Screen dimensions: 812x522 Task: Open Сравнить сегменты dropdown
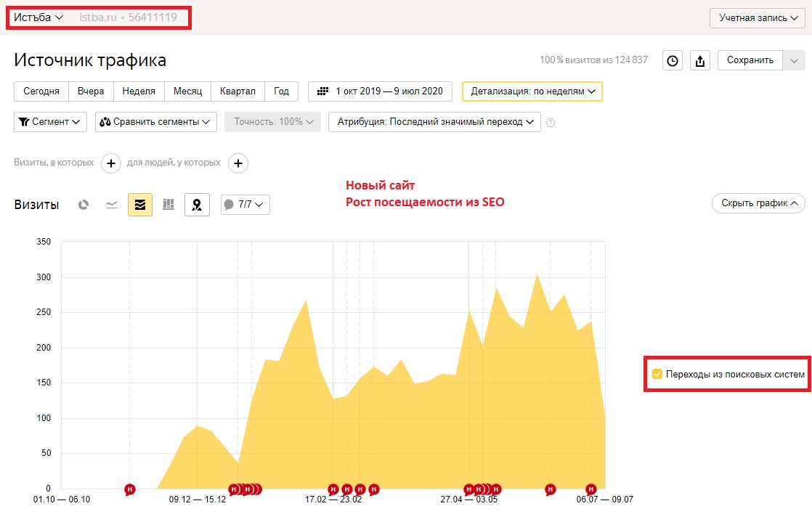coord(156,122)
